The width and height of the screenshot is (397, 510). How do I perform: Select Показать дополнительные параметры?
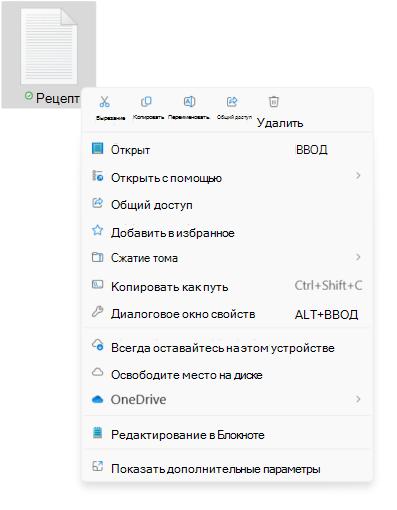coord(227,469)
